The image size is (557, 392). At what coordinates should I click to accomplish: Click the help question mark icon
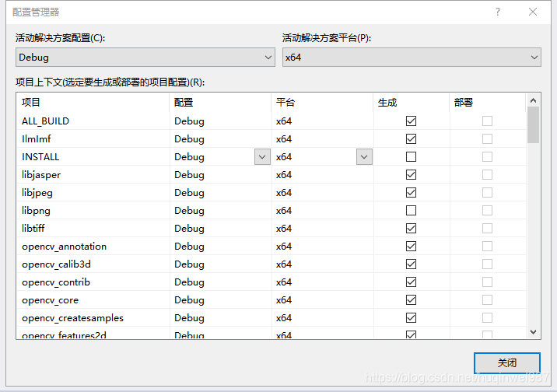click(x=498, y=12)
